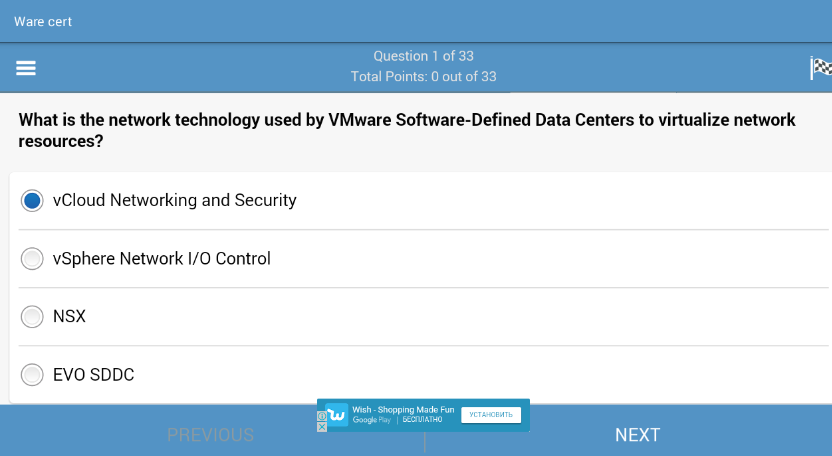
Task: Tap the EVO SDDC answer text
Action: pos(93,375)
